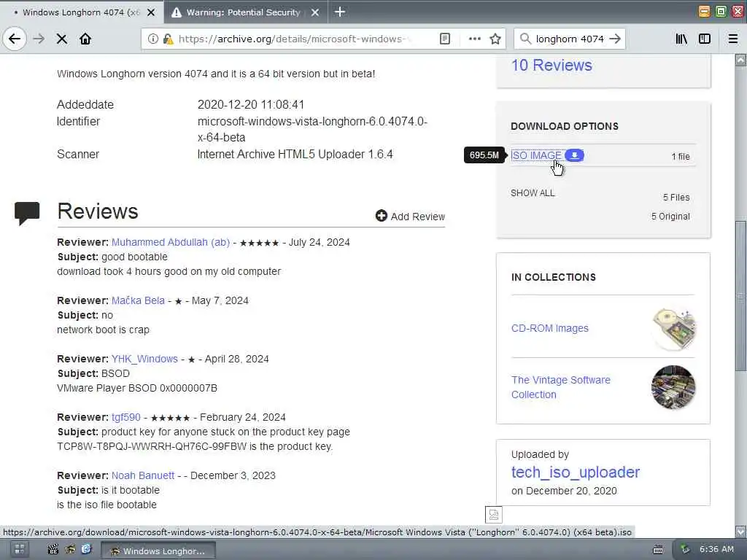Click the Vintage Software Collection thumbnail

click(673, 387)
